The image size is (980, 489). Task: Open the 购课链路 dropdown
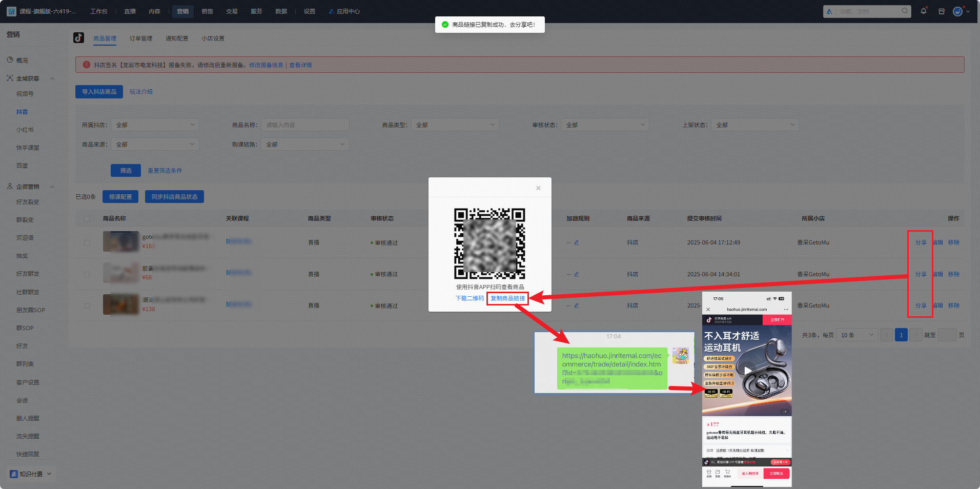click(305, 145)
